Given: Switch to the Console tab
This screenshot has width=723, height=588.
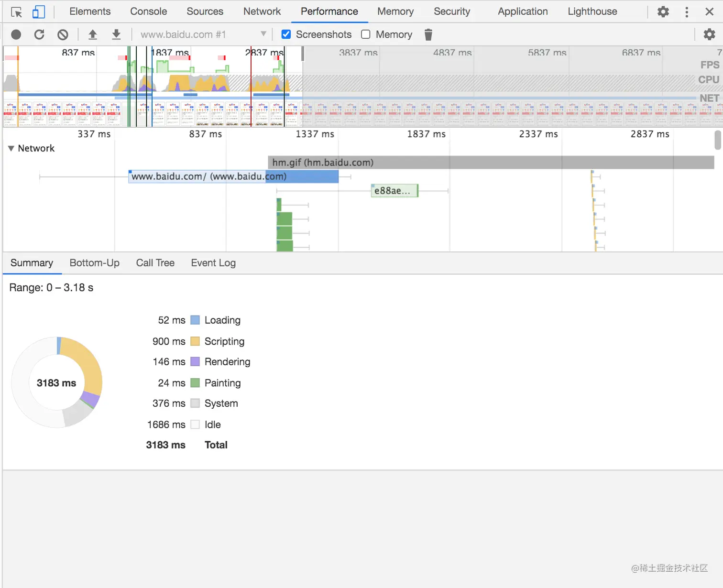Looking at the screenshot, I should click(149, 11).
